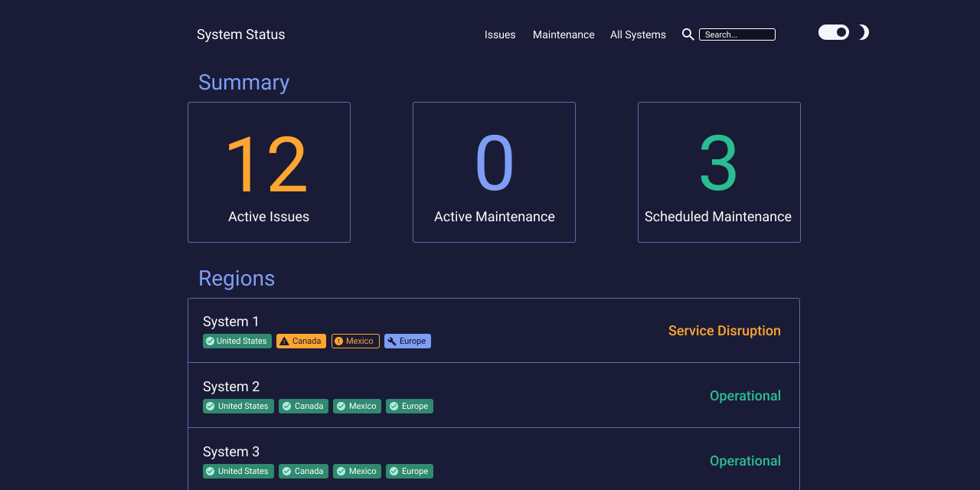Image resolution: width=980 pixels, height=490 pixels.
Task: Open the Issues menu item
Action: click(500, 34)
